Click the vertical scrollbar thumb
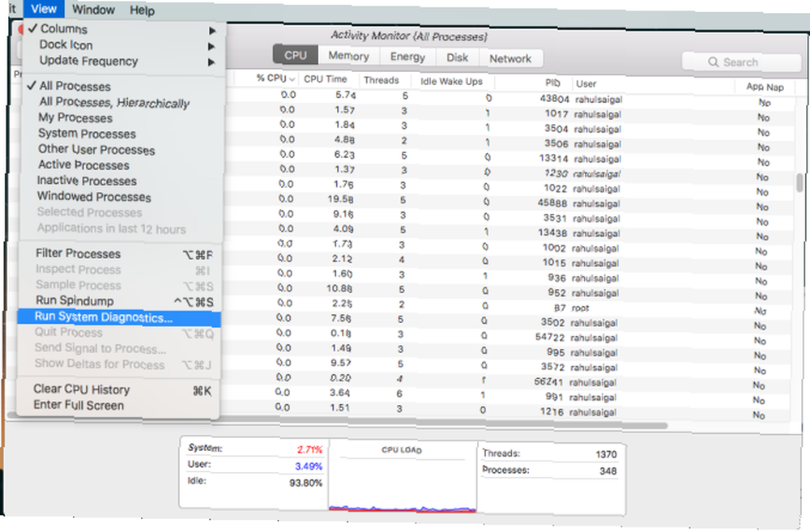The height and width of the screenshot is (532, 810). coord(799,182)
